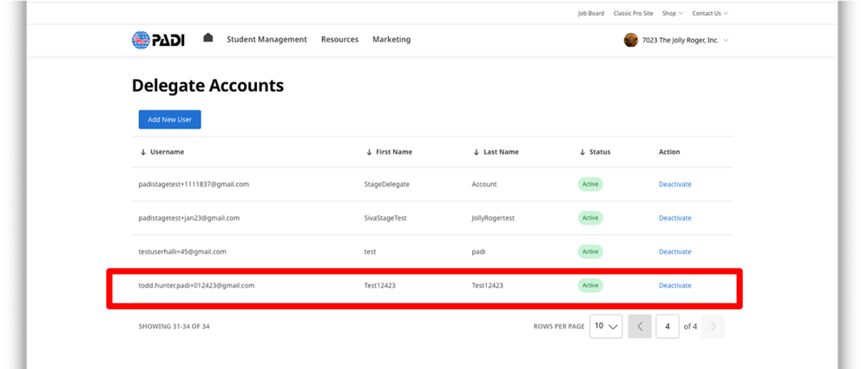The width and height of the screenshot is (868, 369).
Task: Deactivate the todd.hunter.padi account
Action: click(674, 286)
